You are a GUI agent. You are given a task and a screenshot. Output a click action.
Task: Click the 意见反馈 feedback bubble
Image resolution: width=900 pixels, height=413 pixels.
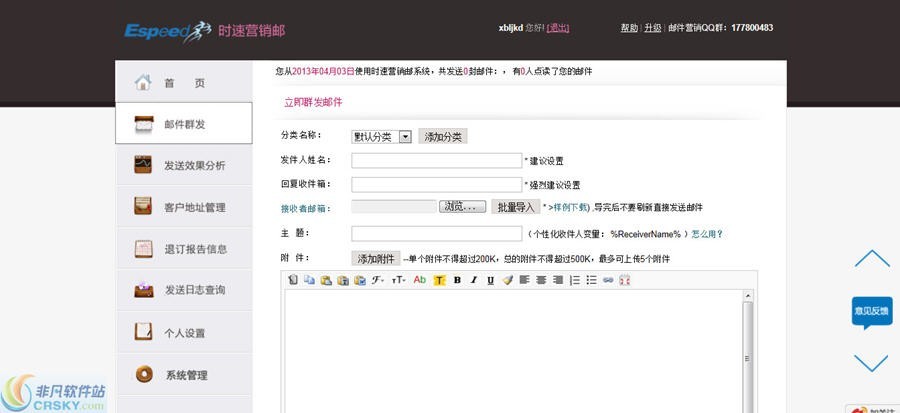click(x=871, y=311)
